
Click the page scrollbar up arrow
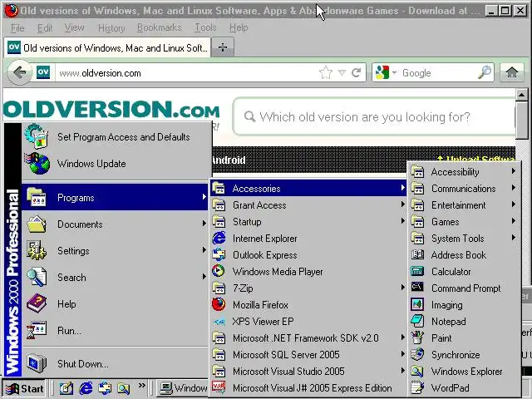coord(521,95)
